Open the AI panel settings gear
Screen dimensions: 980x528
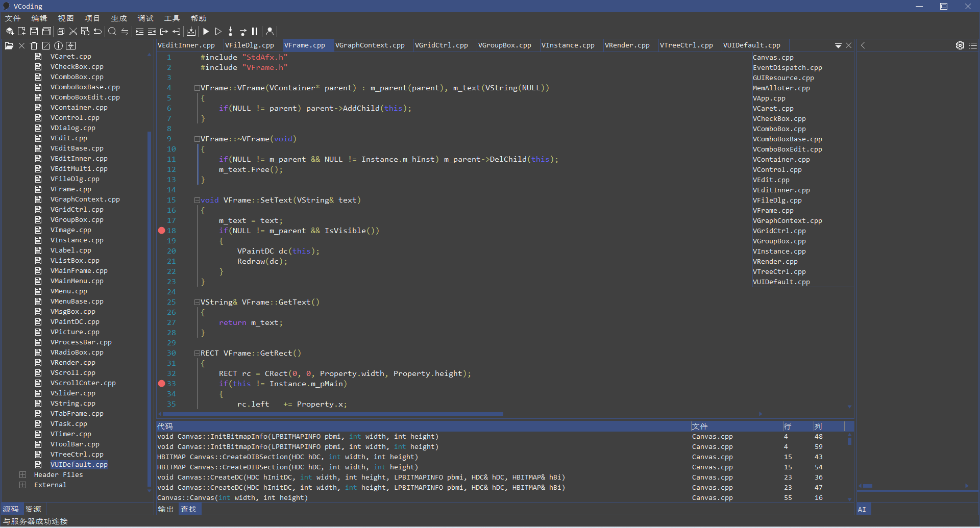960,45
